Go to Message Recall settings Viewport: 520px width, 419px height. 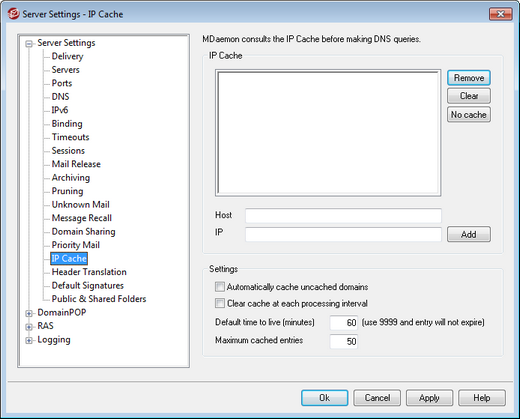click(82, 218)
